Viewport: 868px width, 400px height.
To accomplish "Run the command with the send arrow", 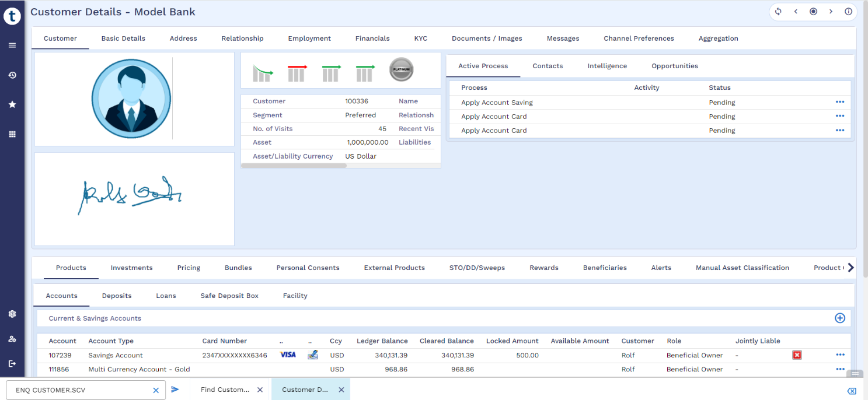I will pos(175,390).
